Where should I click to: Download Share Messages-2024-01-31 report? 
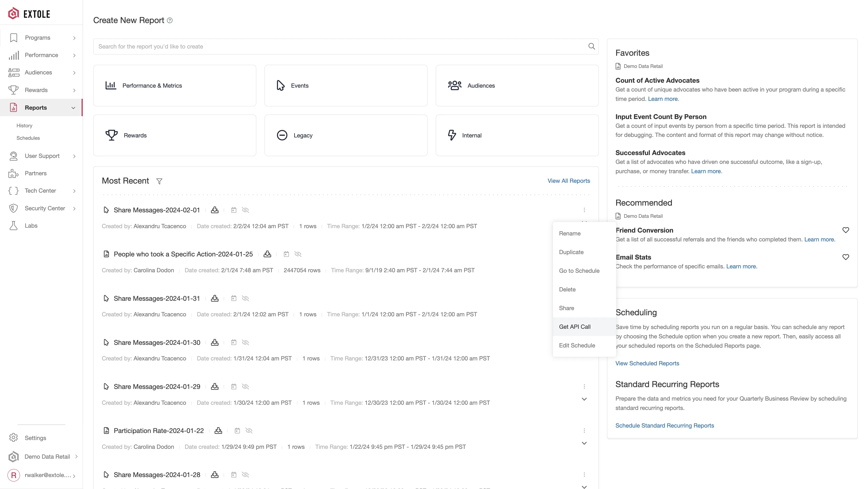tap(215, 298)
